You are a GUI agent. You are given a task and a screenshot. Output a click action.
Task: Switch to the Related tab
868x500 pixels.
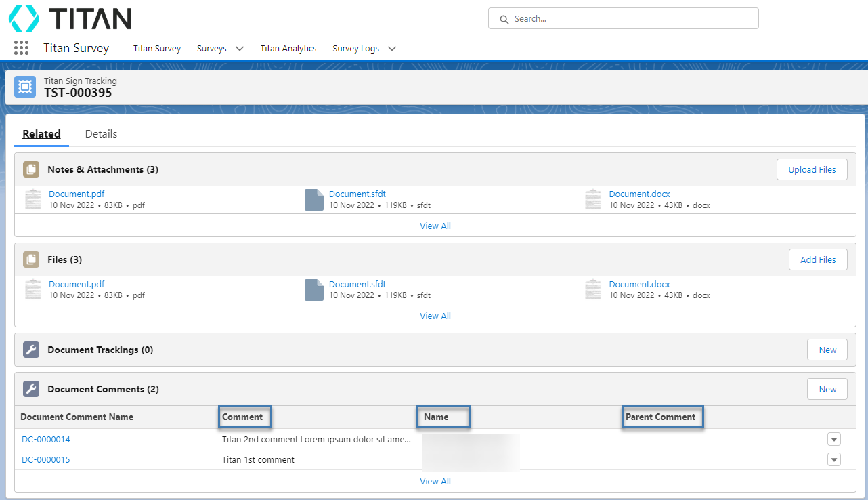[x=41, y=134]
